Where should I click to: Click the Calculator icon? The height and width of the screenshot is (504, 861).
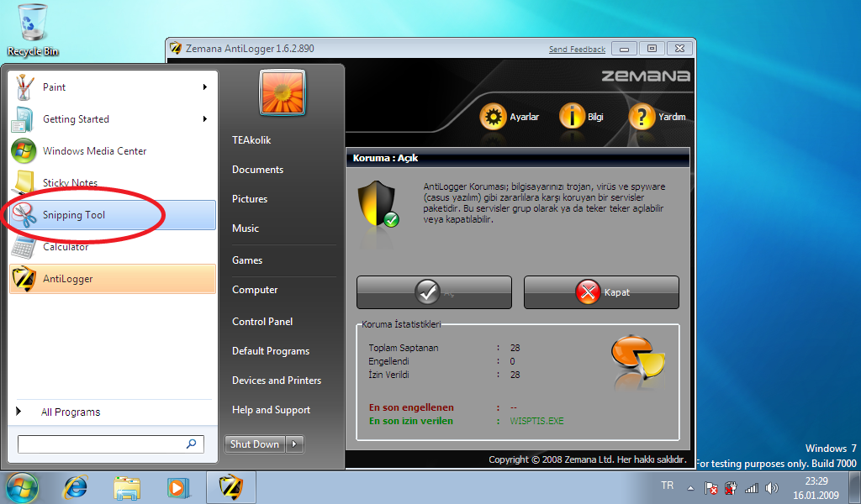pyautogui.click(x=24, y=247)
